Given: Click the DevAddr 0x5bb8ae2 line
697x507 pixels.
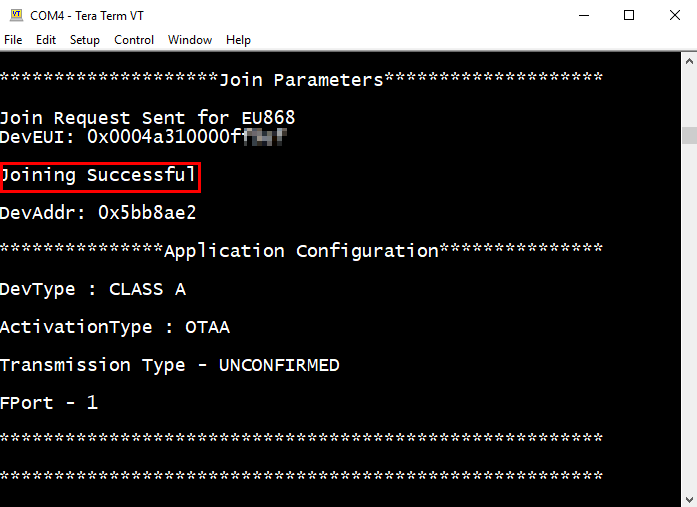Looking at the screenshot, I should pos(98,213).
